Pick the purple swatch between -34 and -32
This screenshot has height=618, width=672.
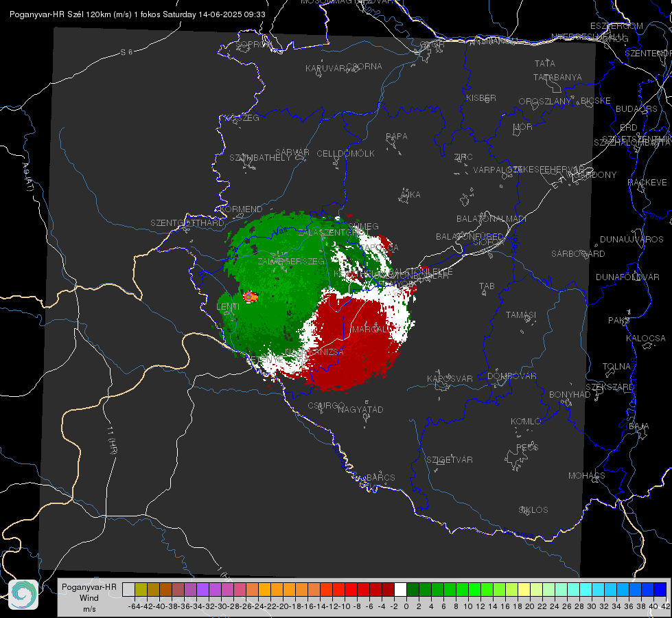[202, 589]
